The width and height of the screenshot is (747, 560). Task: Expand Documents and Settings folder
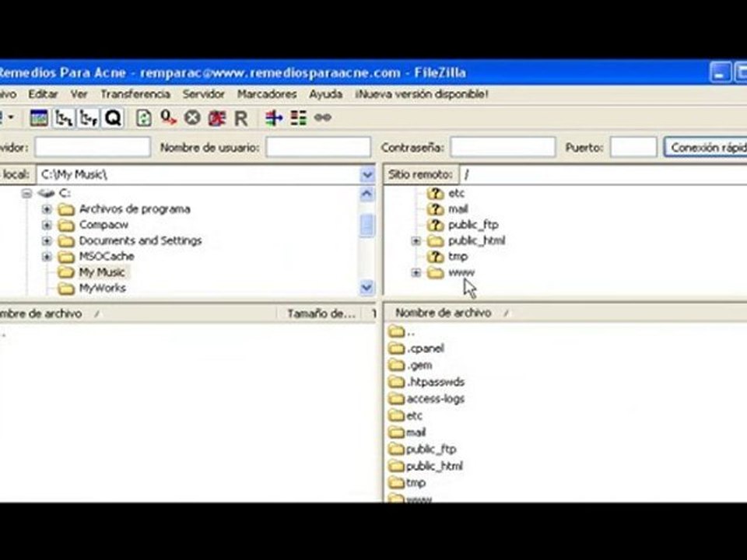click(x=47, y=240)
